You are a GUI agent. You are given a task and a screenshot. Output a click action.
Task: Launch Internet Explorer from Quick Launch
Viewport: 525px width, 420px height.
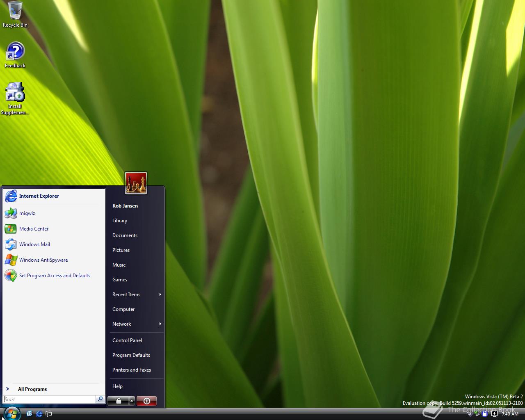pyautogui.click(x=39, y=414)
